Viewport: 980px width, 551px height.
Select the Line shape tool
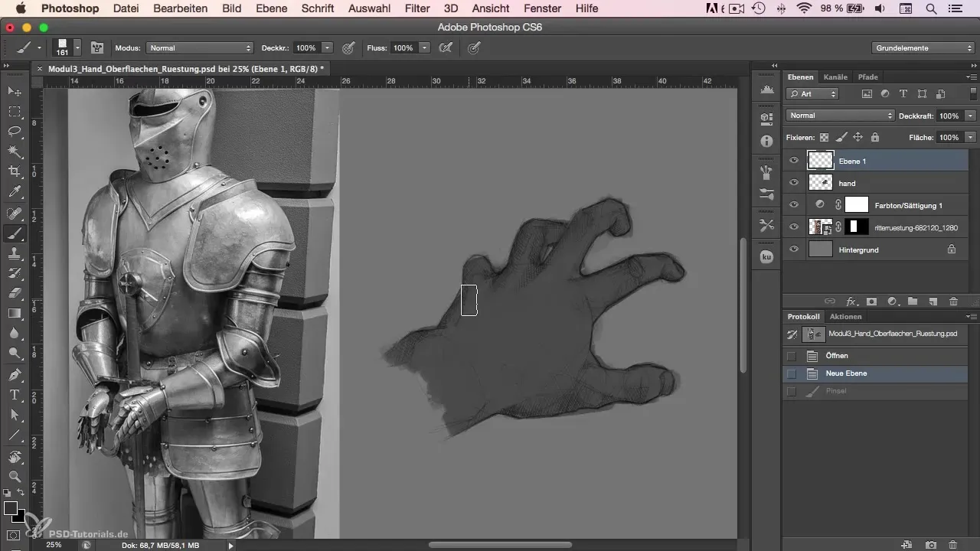pos(15,435)
